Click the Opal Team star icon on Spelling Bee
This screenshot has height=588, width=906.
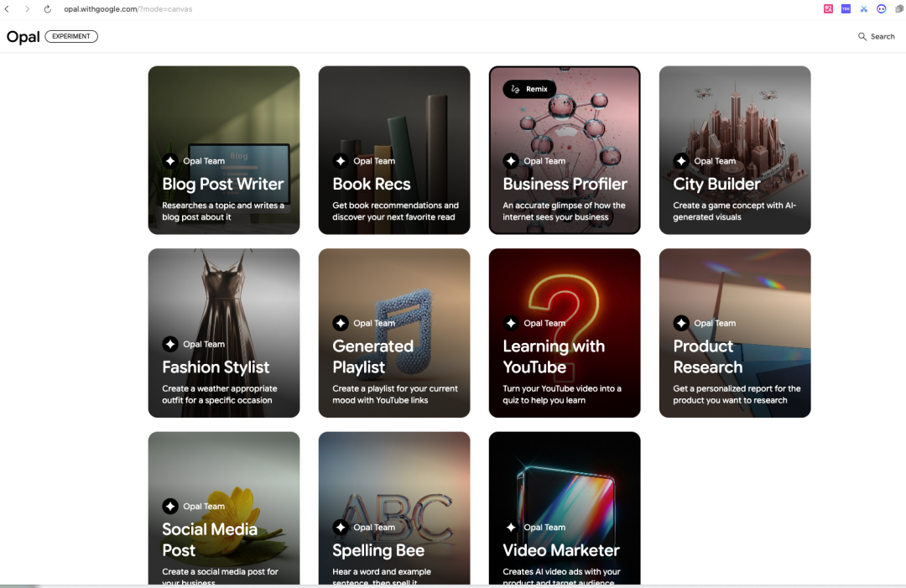pyautogui.click(x=341, y=527)
